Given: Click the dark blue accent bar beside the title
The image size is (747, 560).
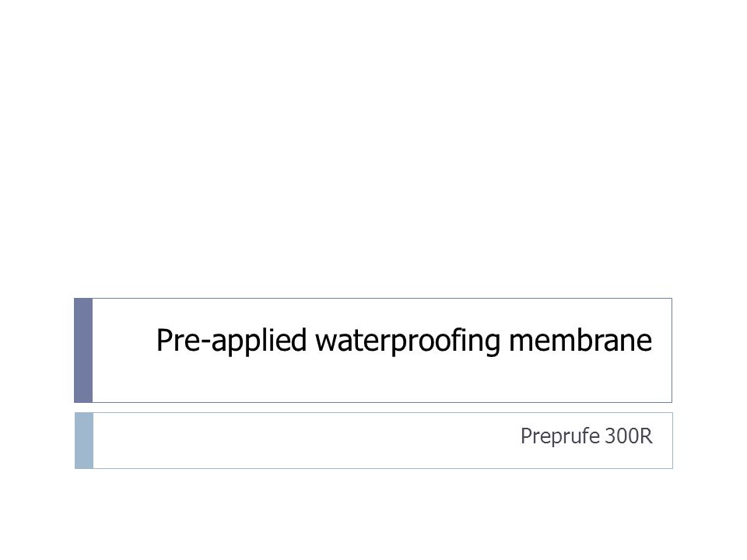Looking at the screenshot, I should [83, 351].
